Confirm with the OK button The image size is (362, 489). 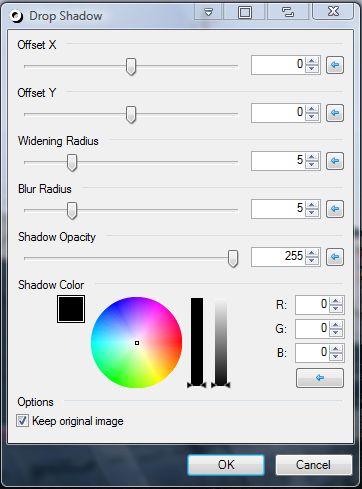pos(226,465)
